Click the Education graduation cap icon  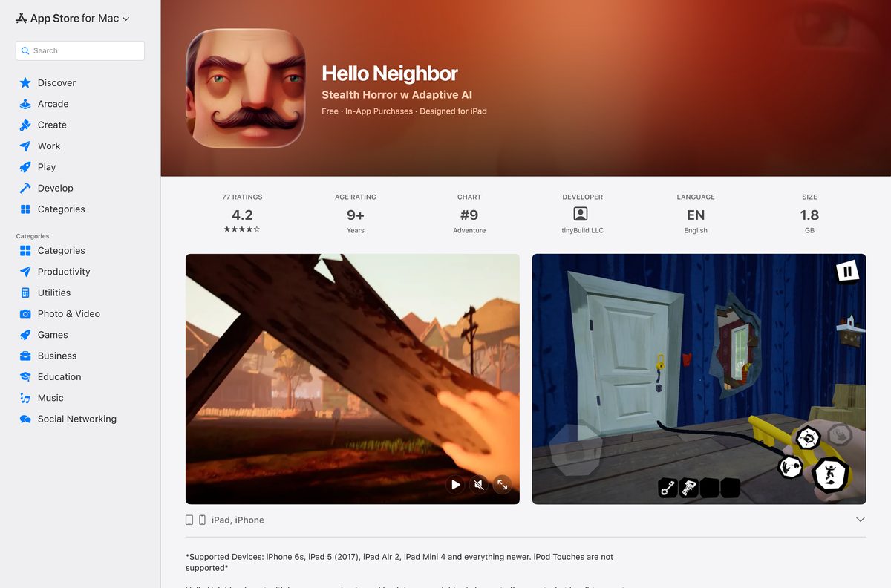(x=25, y=377)
